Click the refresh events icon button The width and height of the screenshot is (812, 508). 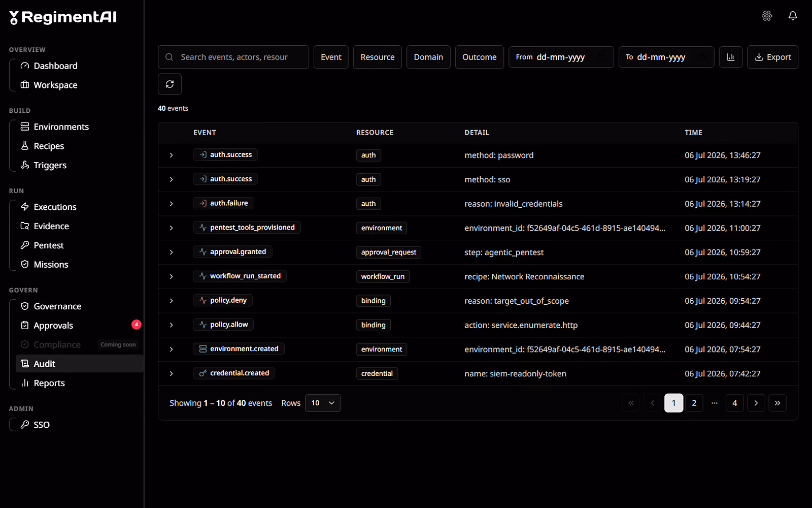pos(170,84)
